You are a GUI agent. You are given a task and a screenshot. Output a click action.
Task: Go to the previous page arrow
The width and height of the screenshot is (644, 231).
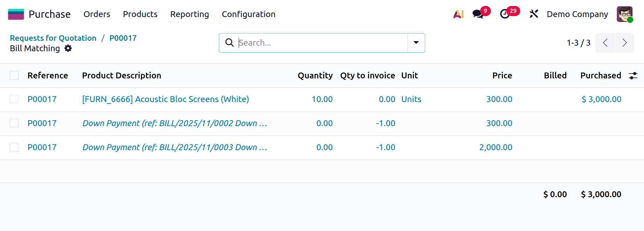[605, 43]
